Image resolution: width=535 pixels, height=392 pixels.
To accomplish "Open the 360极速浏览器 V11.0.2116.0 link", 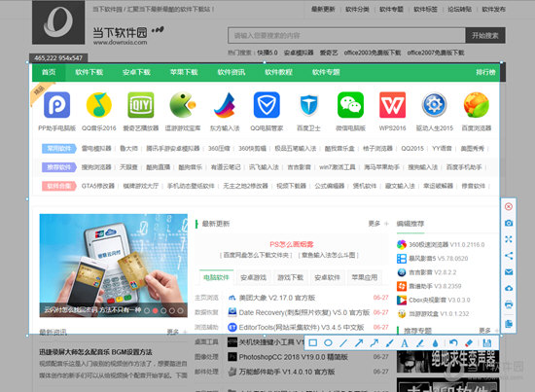I will [446, 244].
